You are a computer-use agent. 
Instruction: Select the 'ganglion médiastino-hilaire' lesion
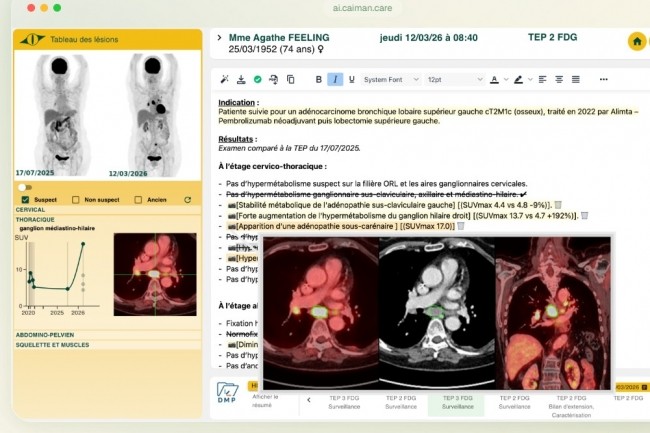click(57, 228)
